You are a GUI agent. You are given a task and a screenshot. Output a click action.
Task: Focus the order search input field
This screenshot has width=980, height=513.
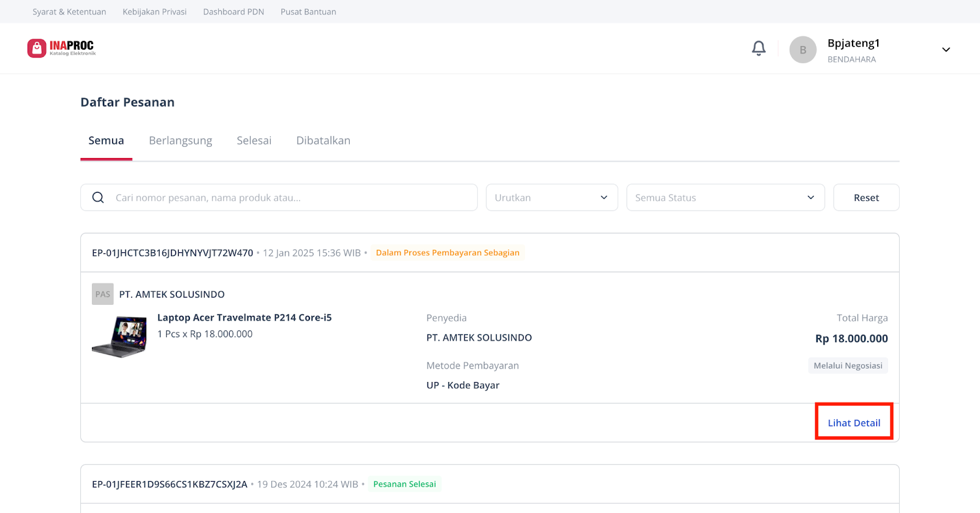pyautogui.click(x=279, y=198)
